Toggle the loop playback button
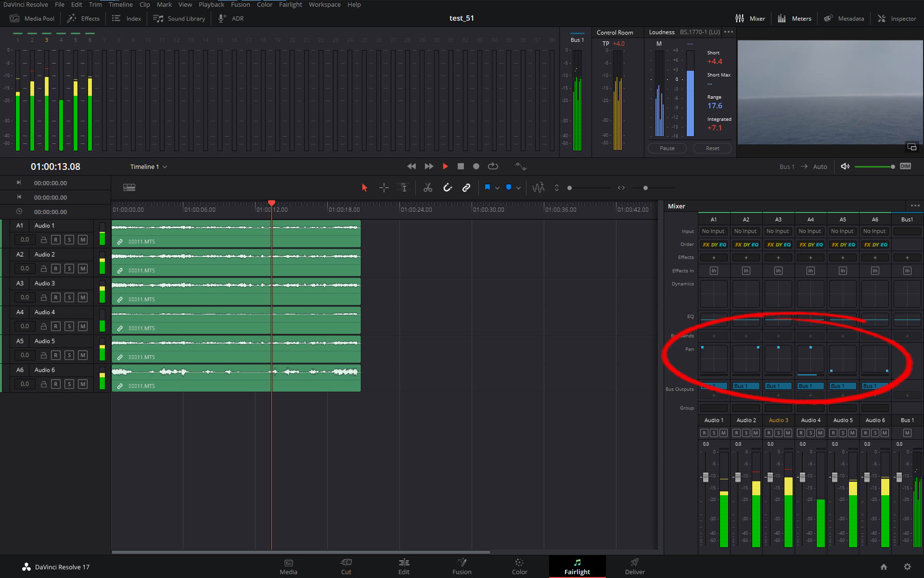Screen dimensions: 924x578 tap(493, 167)
